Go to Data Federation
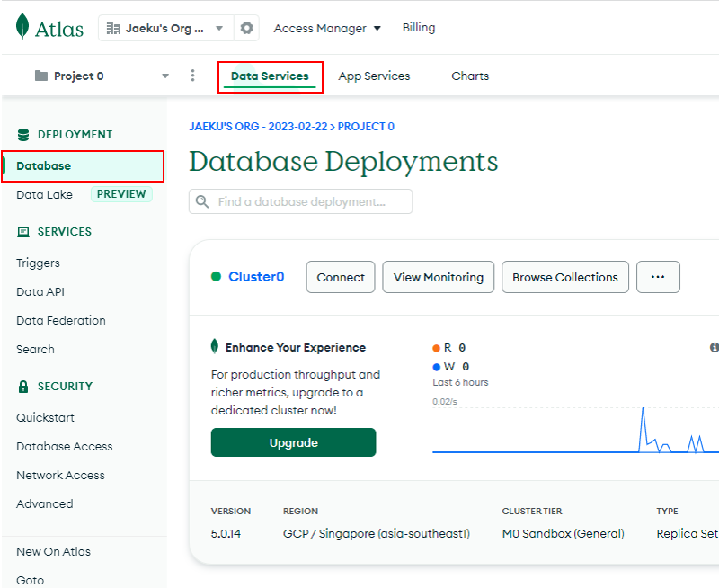Image resolution: width=719 pixels, height=588 pixels. click(61, 321)
